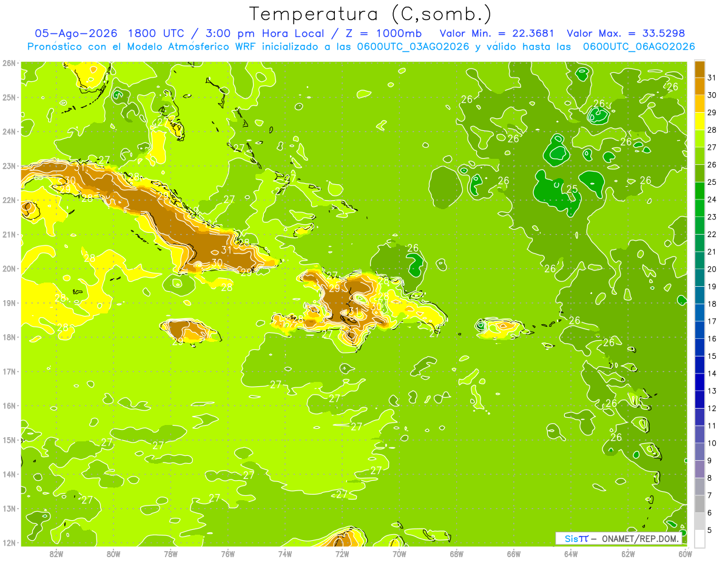Pick the gray colorbar swatch between 6 and 7

699,504
